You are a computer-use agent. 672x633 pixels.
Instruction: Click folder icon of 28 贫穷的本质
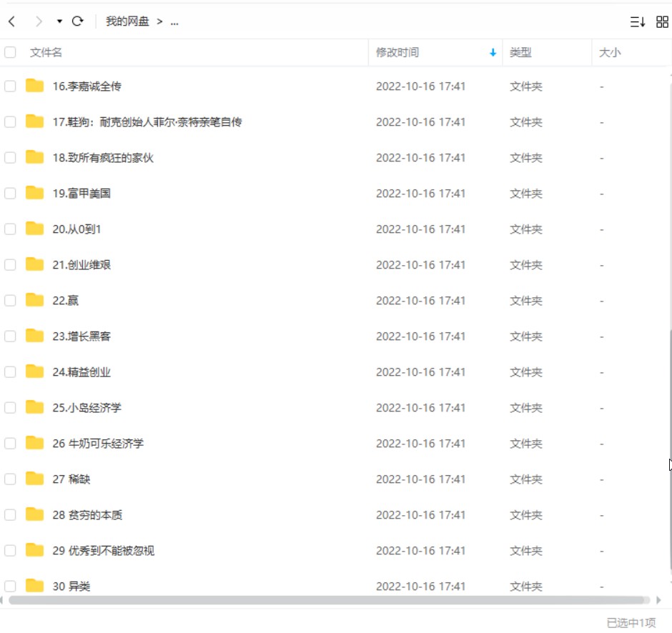click(x=35, y=514)
